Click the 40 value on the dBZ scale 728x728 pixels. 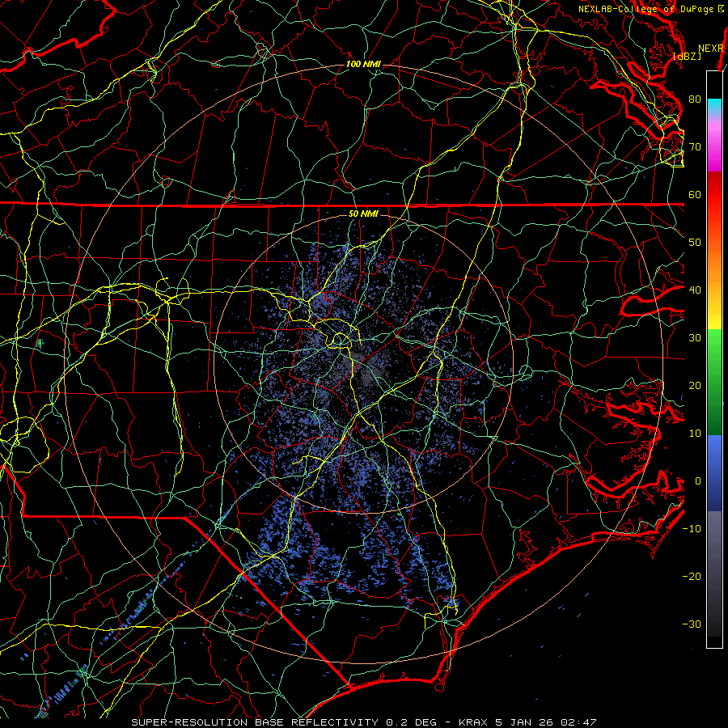(695, 290)
